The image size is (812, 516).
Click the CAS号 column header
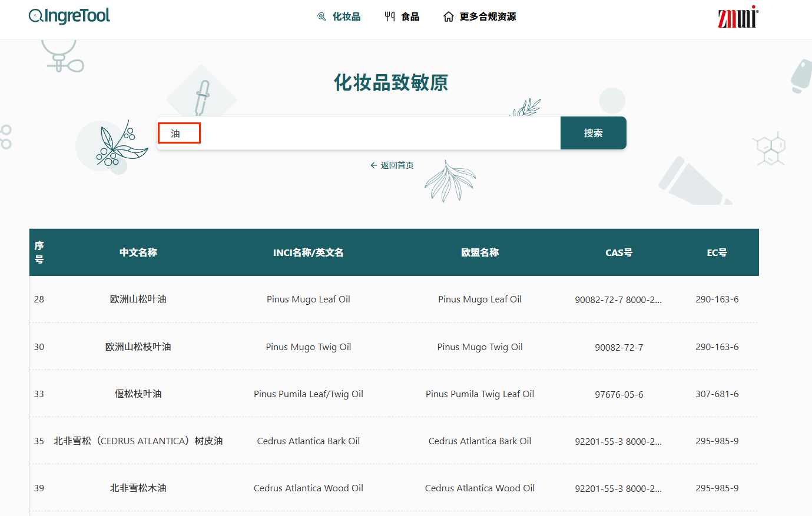pyautogui.click(x=618, y=252)
